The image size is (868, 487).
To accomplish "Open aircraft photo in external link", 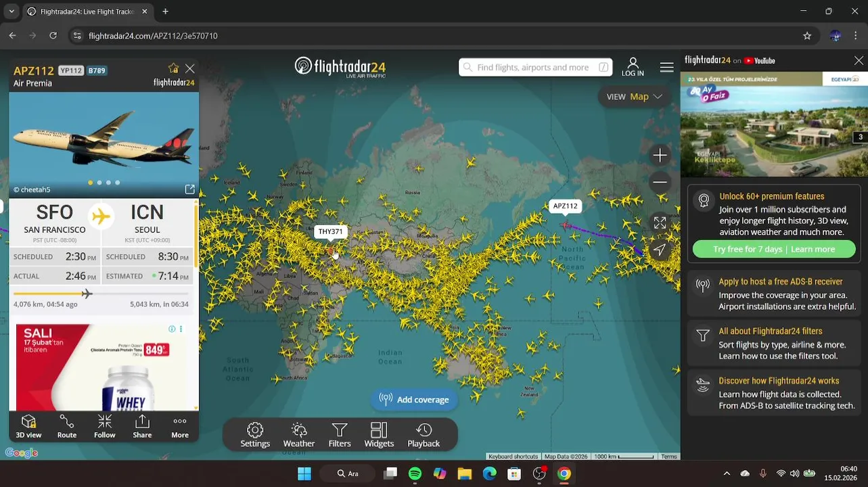I will [x=189, y=189].
